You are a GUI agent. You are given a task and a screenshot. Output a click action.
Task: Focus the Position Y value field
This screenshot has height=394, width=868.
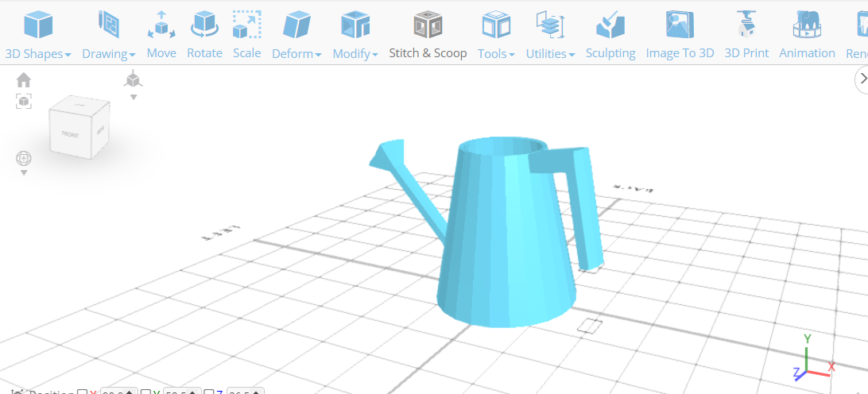coord(181,392)
